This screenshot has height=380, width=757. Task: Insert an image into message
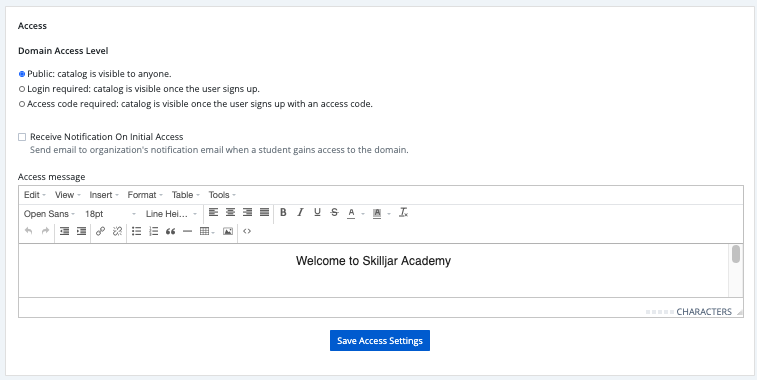[228, 231]
